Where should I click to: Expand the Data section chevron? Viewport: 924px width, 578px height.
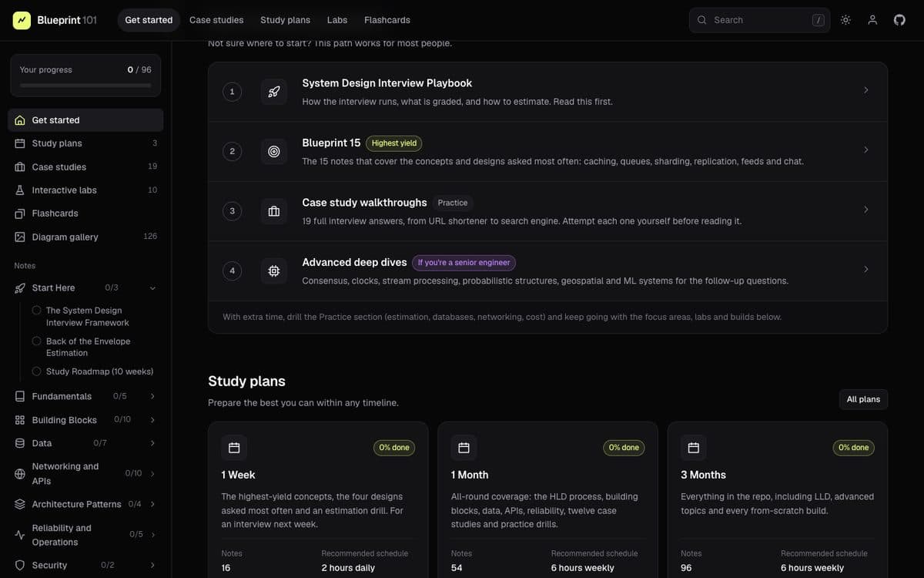point(152,443)
